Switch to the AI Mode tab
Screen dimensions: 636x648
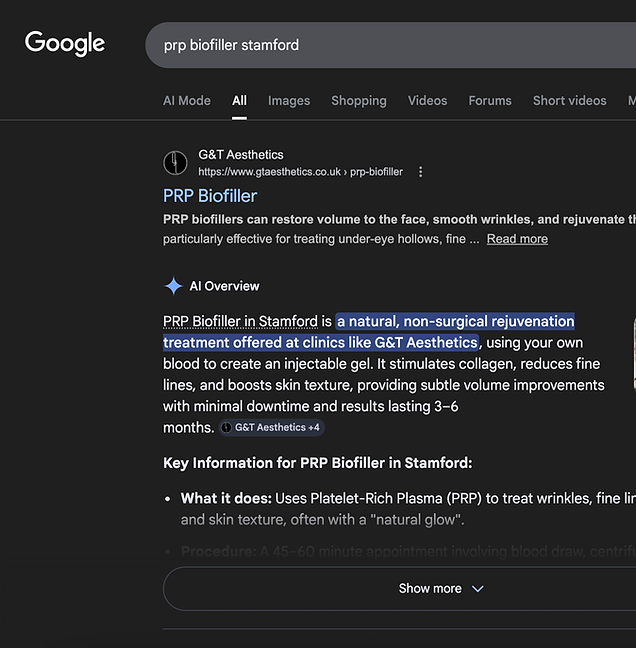(x=187, y=100)
